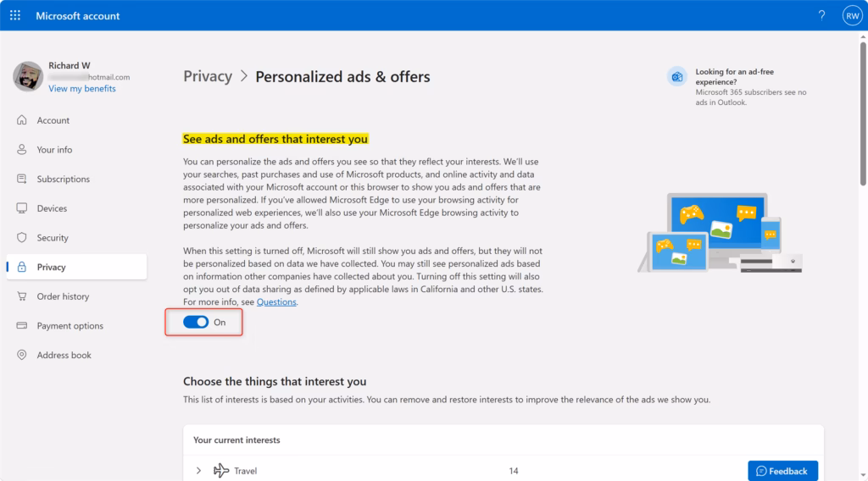
Task: Click the Address book pin icon
Action: (x=21, y=355)
